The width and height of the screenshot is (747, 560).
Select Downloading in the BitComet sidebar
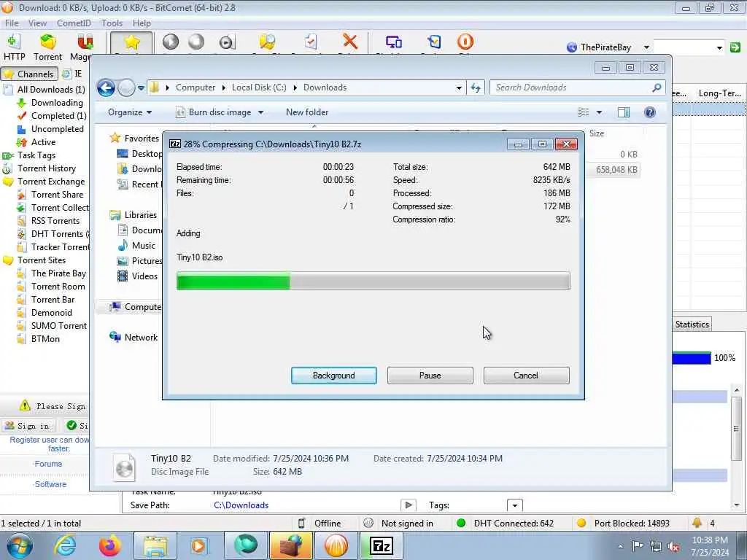[x=57, y=103]
